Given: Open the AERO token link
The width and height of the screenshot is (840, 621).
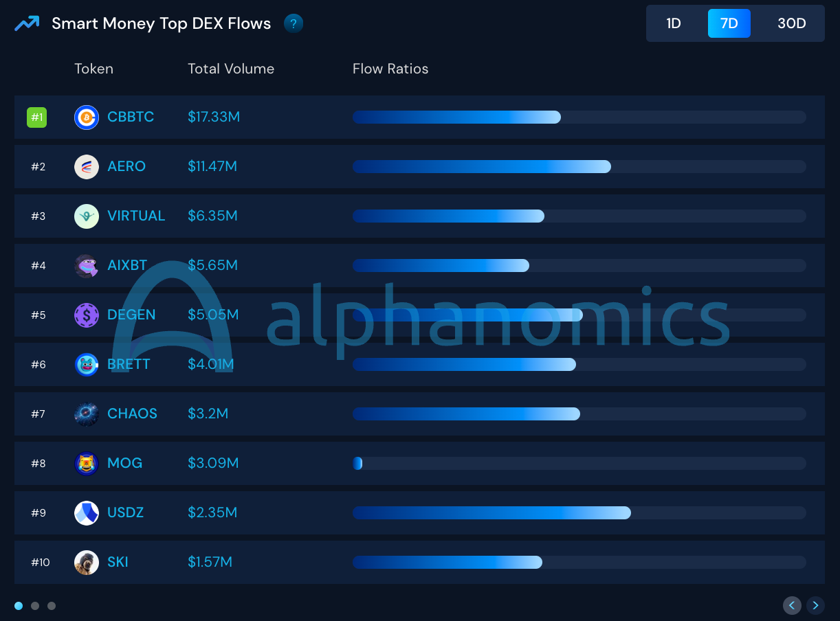Looking at the screenshot, I should coord(126,167).
